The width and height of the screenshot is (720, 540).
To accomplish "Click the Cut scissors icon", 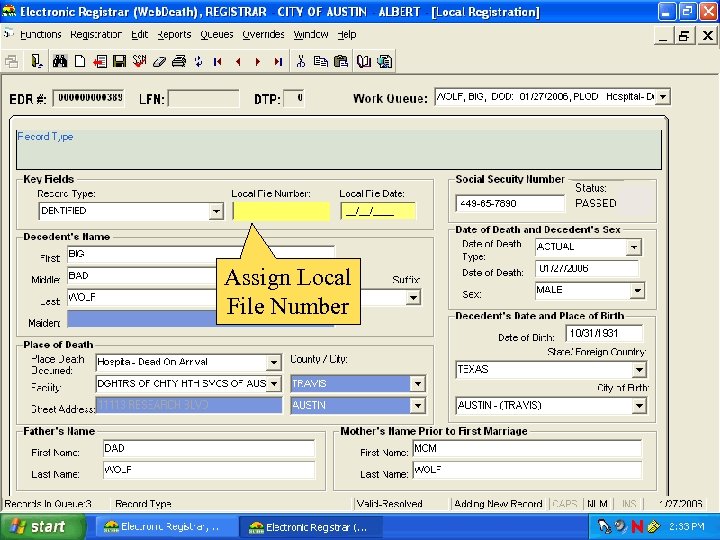I will 300,61.
